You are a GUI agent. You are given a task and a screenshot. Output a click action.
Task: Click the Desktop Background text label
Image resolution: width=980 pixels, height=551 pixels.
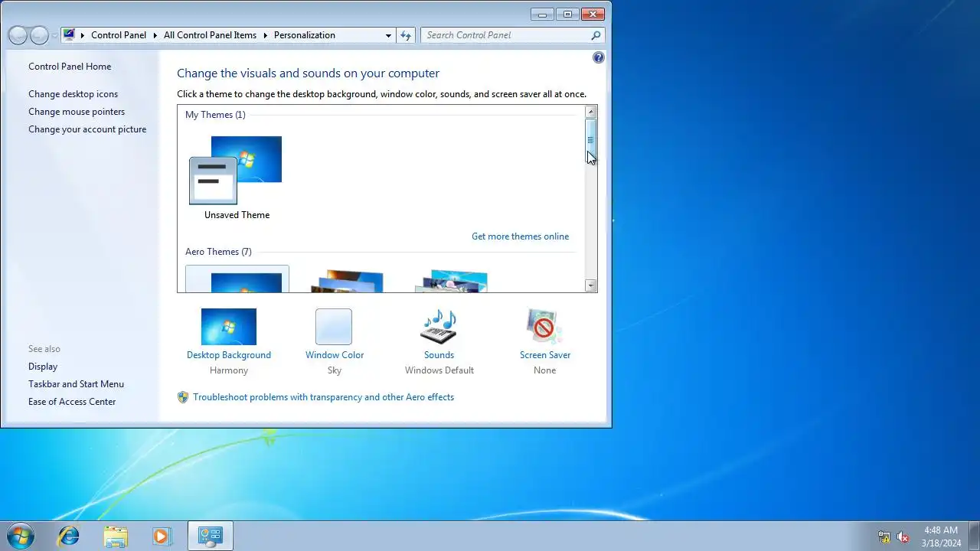(229, 355)
